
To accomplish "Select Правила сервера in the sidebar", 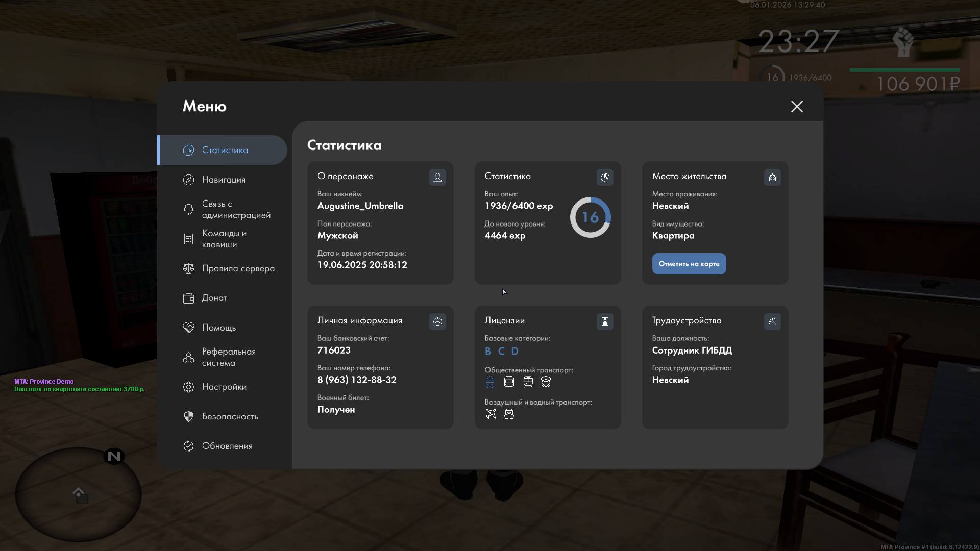I will [238, 268].
